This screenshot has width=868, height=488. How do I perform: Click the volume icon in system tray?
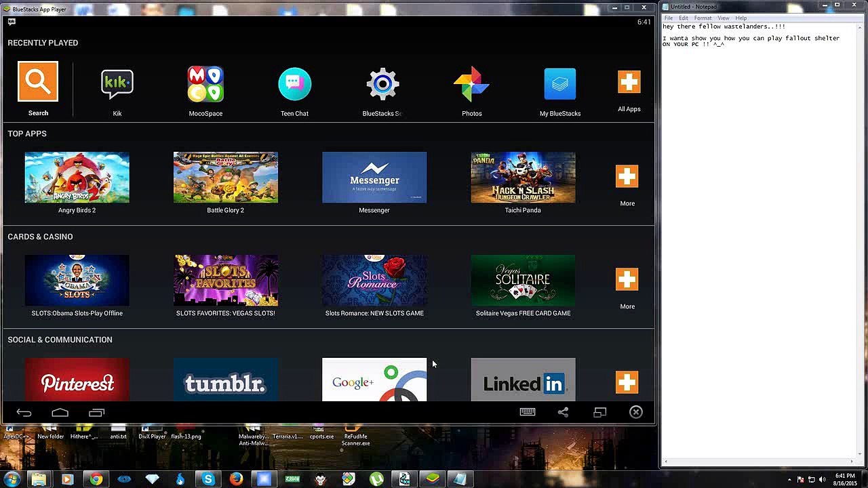point(822,479)
